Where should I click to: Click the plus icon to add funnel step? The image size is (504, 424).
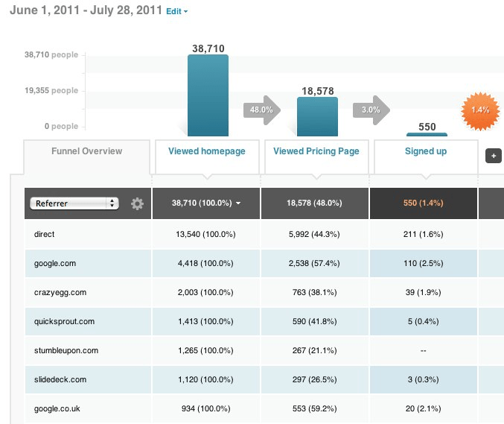(x=494, y=156)
